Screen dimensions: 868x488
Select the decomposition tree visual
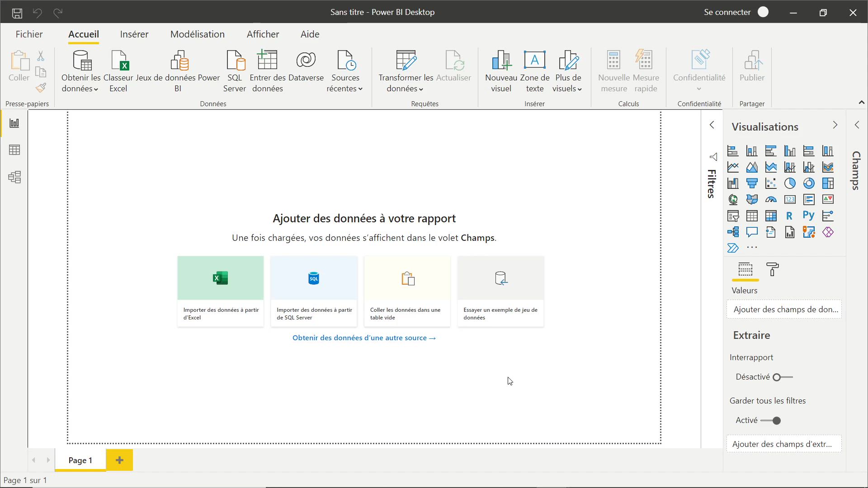pos(733,232)
